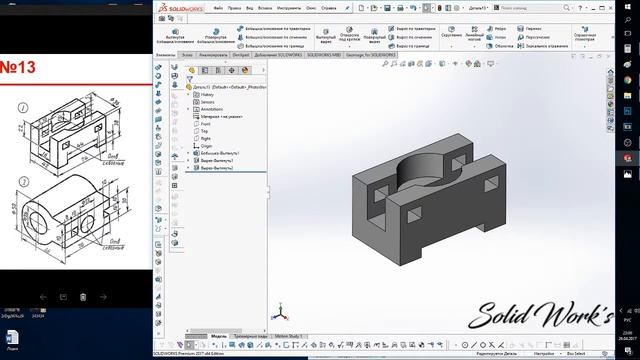This screenshot has height=360, width=640.
Task: Select the Перенос wrap tool
Action: [529, 29]
